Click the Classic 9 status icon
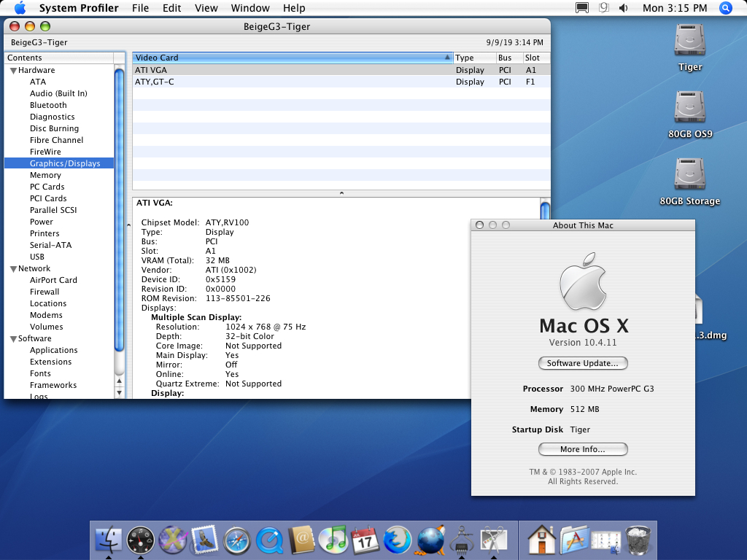Screen dimensions: 747x560 point(603,8)
